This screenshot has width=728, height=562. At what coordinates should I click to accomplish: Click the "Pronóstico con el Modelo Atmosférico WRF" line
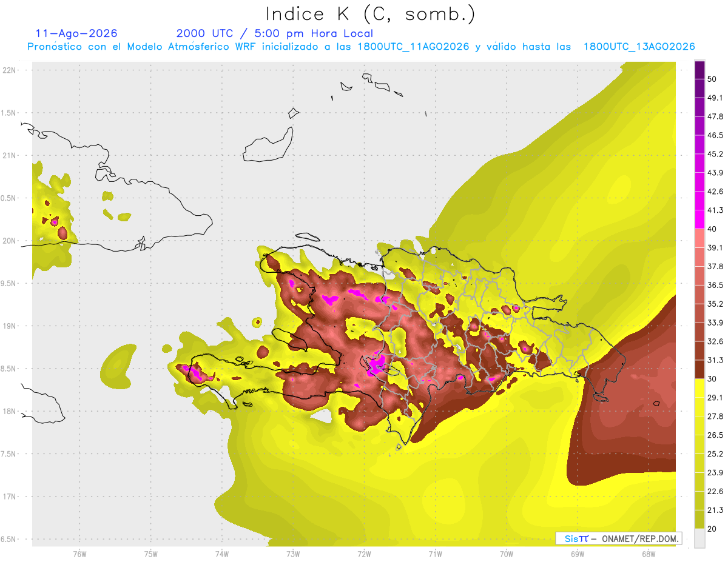click(x=361, y=47)
